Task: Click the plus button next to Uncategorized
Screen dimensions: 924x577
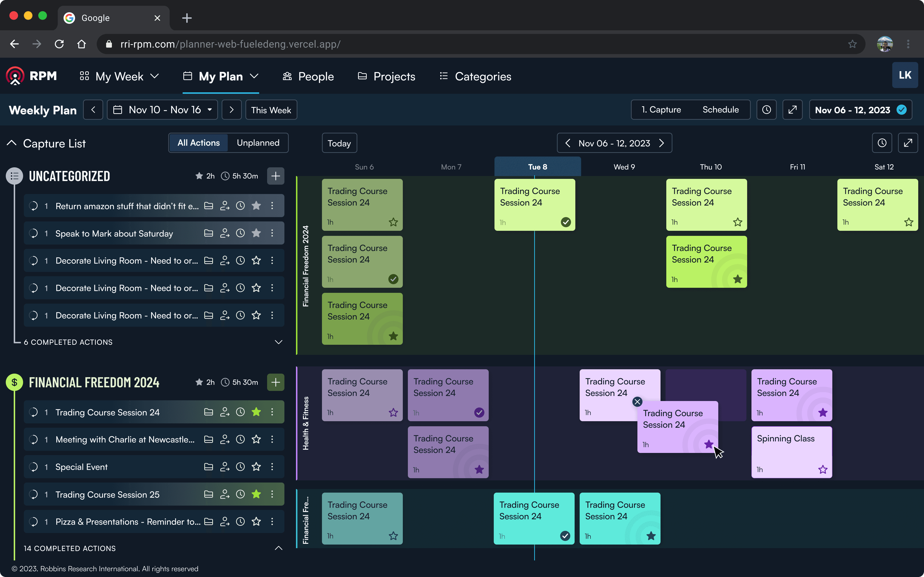Action: click(275, 176)
